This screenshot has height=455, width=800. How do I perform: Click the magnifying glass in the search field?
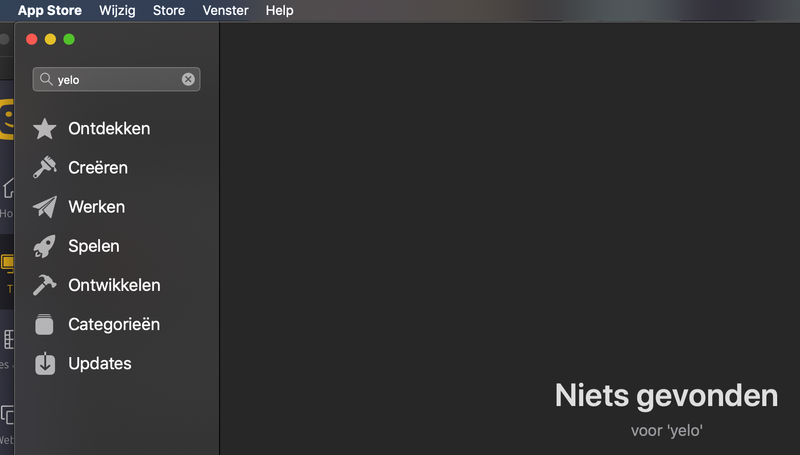click(x=46, y=79)
